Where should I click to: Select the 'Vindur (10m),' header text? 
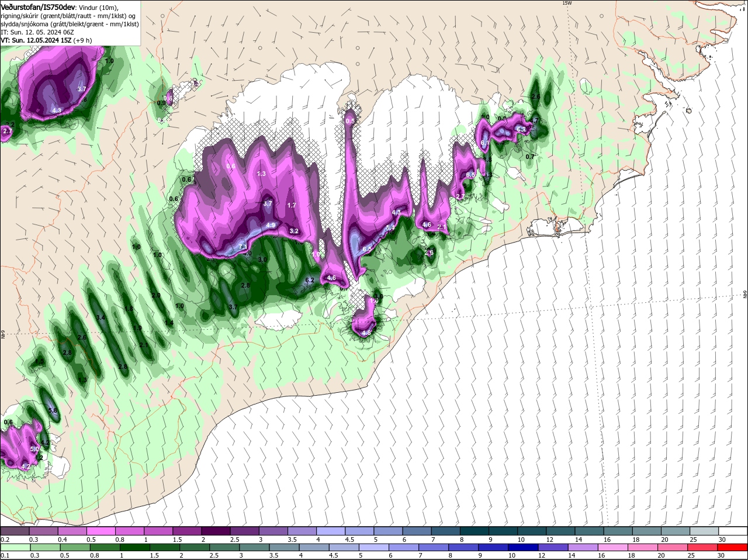[98, 7]
